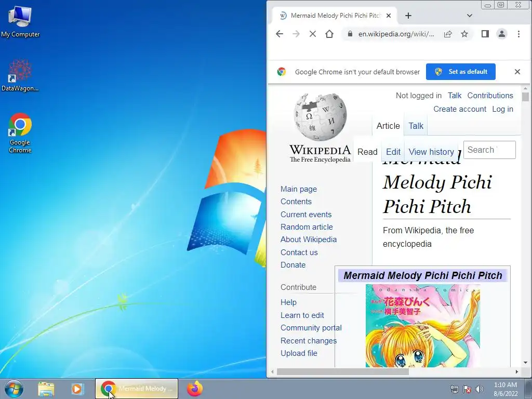Click Create account
The width and height of the screenshot is (532, 399).
point(460,109)
